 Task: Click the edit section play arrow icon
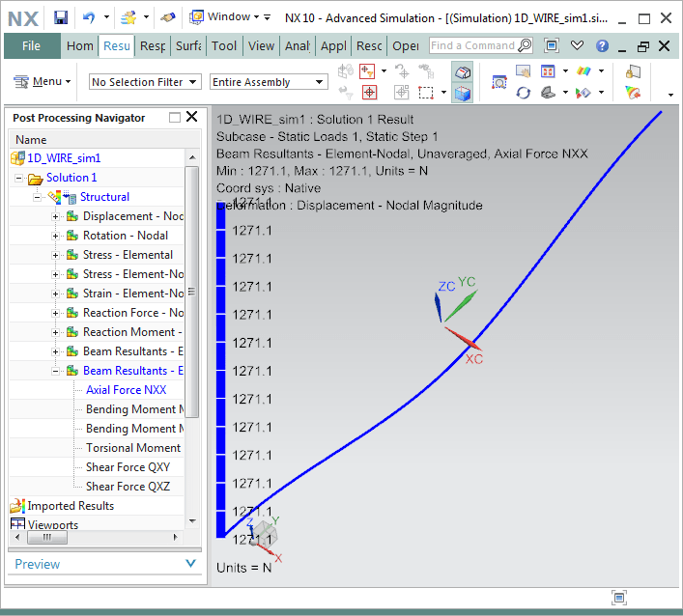click(x=583, y=93)
